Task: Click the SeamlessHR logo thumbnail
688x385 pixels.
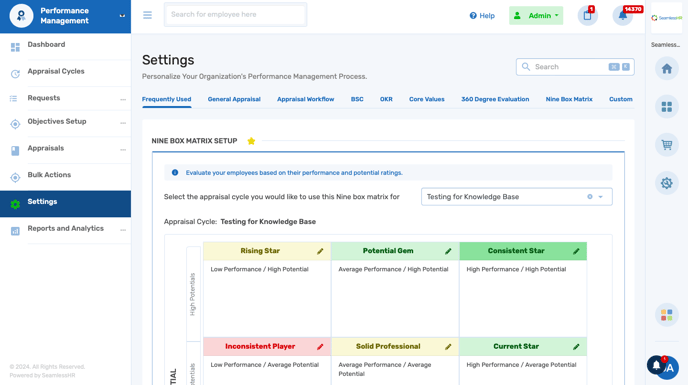Action: [666, 18]
